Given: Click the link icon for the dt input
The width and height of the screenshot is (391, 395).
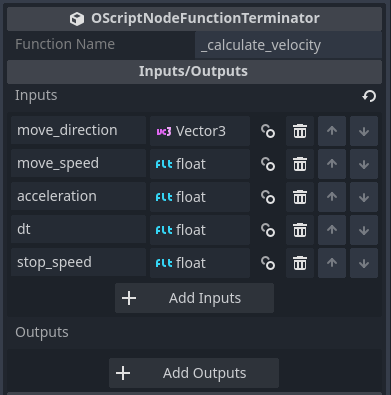Looking at the screenshot, I should pyautogui.click(x=268, y=230).
